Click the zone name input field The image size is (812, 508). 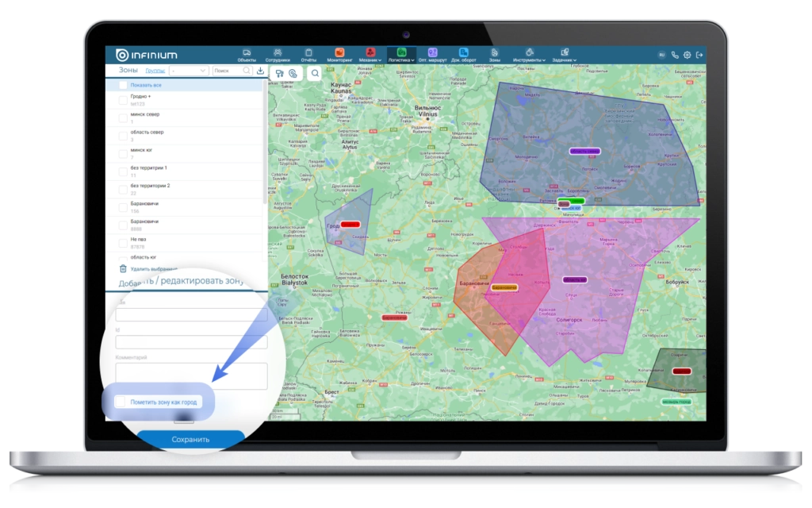[192, 314]
